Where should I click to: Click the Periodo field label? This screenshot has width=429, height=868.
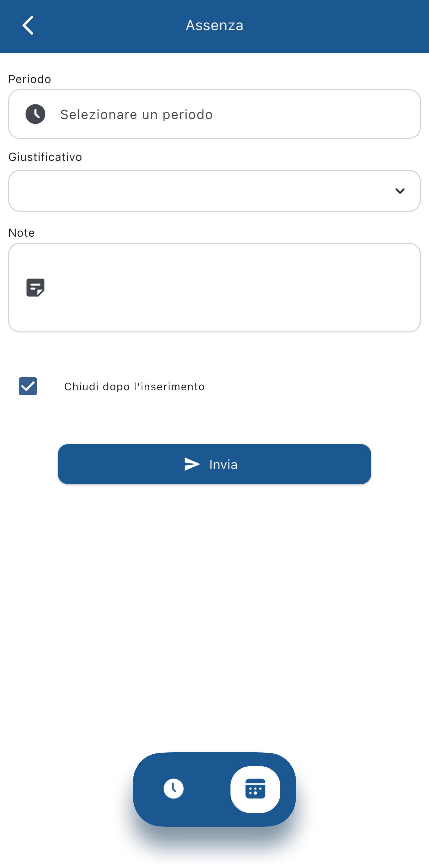30,79
